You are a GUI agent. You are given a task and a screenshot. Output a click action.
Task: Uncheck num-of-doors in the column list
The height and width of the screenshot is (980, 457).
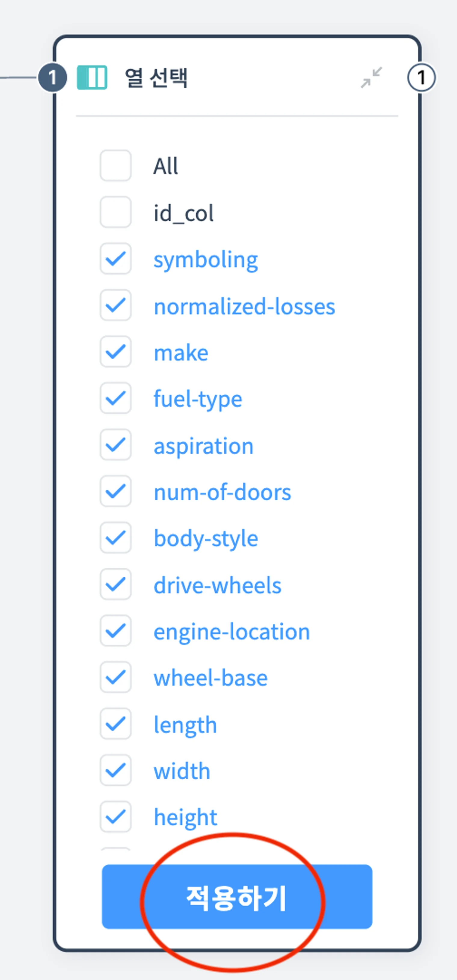[x=116, y=492]
